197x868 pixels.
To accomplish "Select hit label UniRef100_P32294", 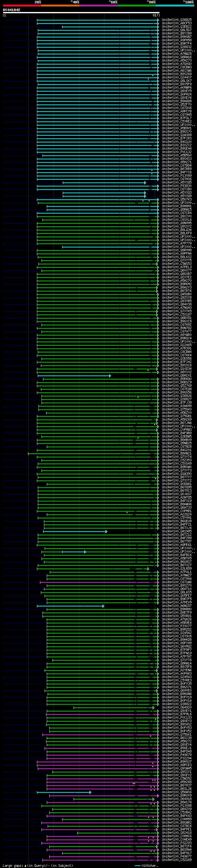I will coord(177,758).
